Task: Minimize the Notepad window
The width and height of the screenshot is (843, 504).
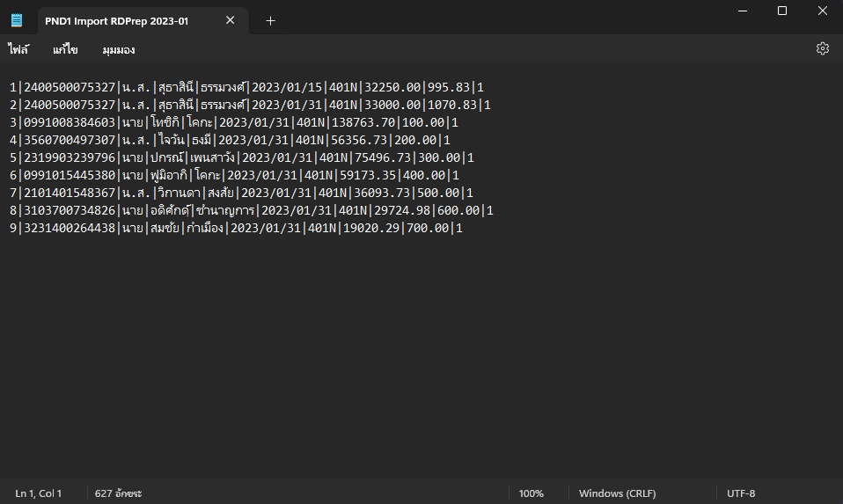Action: 741,11
